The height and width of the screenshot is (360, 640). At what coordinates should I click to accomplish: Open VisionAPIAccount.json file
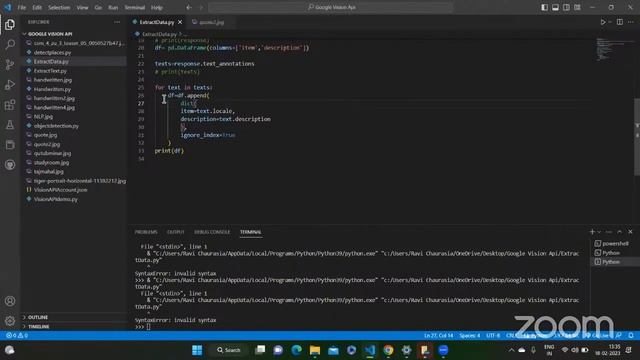pyautogui.click(x=60, y=190)
